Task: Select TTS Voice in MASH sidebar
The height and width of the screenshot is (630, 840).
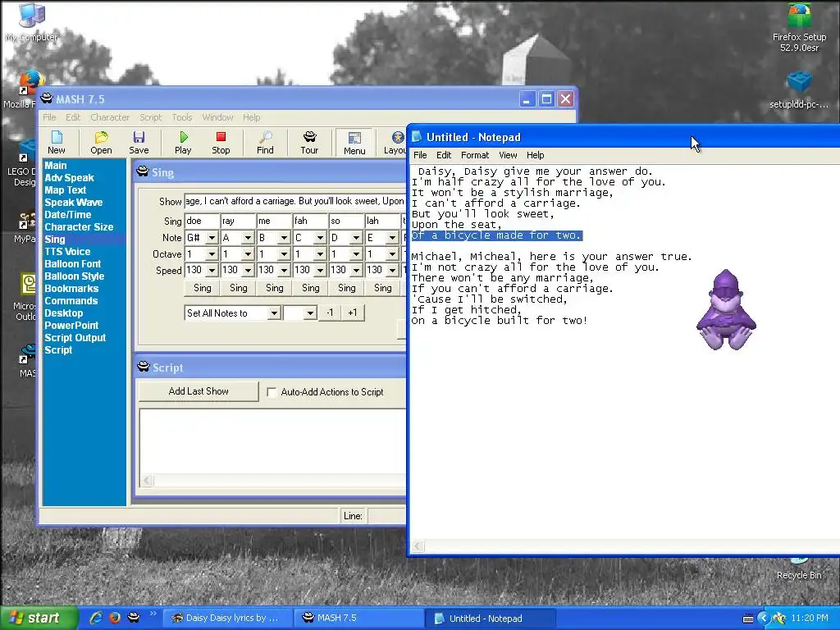Action: tap(67, 252)
